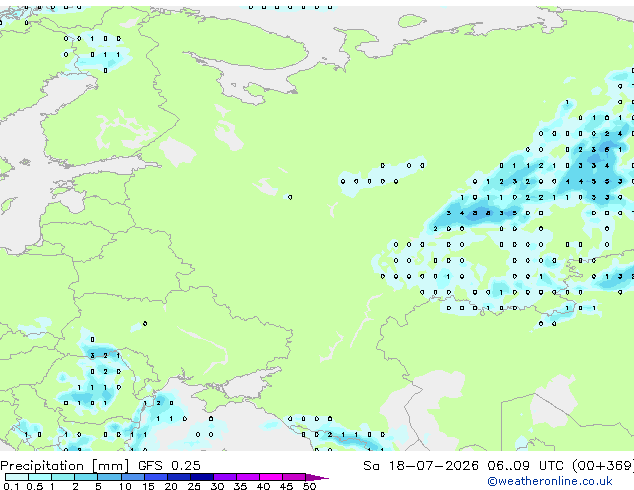Open the weatheronline.co.uk copyright link
The width and height of the screenshot is (634, 490).
(x=550, y=481)
